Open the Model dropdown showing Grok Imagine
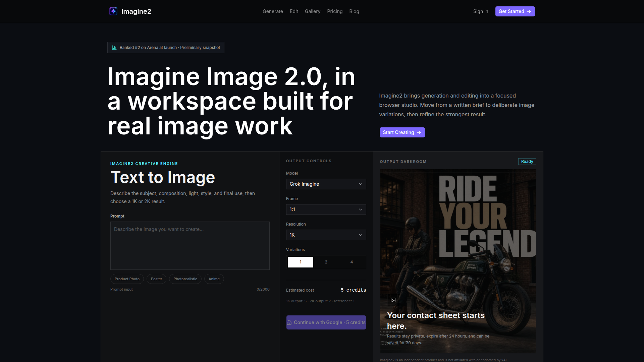644x362 pixels. pyautogui.click(x=326, y=184)
